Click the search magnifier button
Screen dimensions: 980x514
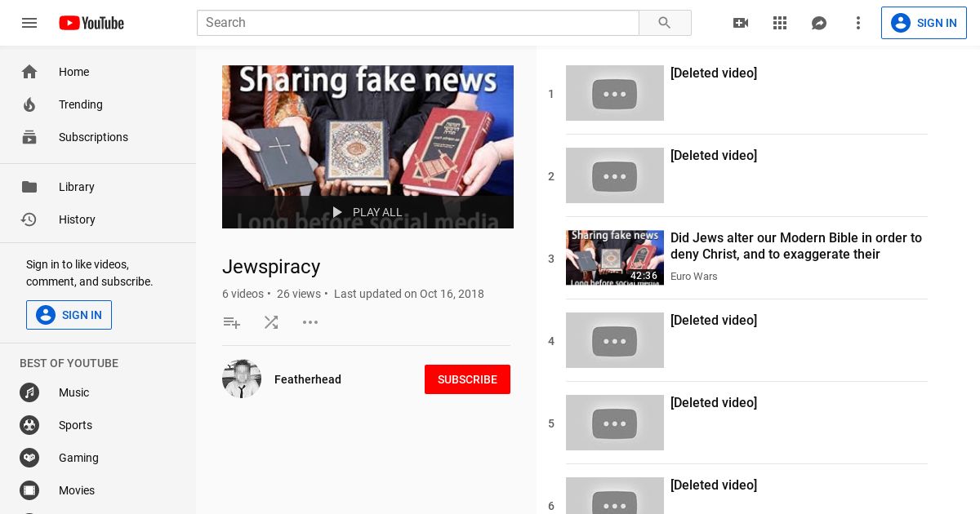click(665, 23)
